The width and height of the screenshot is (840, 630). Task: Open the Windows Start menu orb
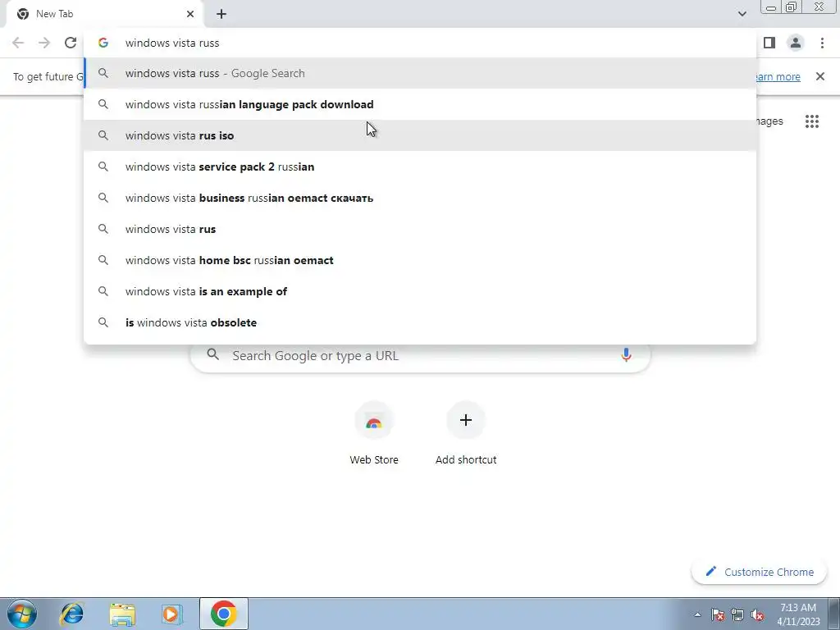pos(21,614)
